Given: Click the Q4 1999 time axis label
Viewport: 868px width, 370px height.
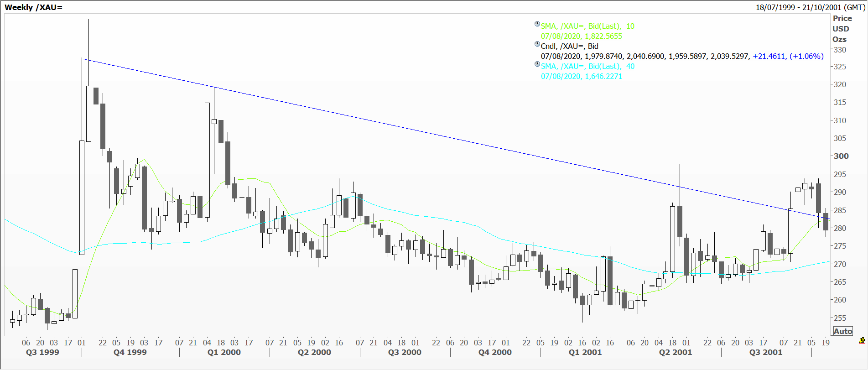Looking at the screenshot, I should pyautogui.click(x=130, y=352).
